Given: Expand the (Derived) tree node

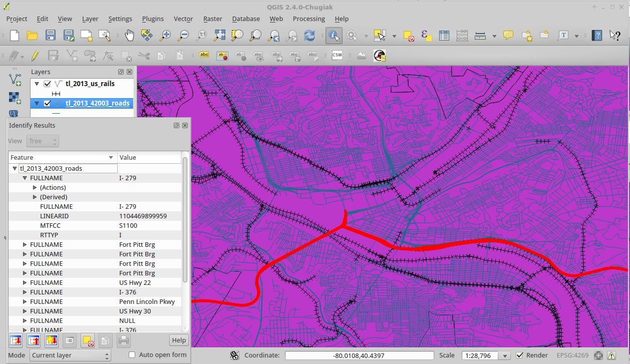Looking at the screenshot, I should (x=35, y=197).
